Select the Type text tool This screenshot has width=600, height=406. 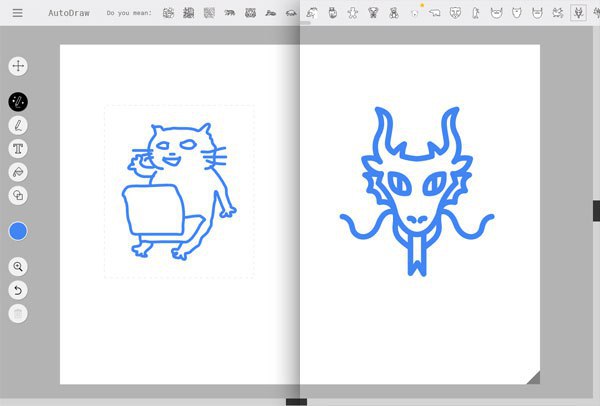click(x=18, y=148)
